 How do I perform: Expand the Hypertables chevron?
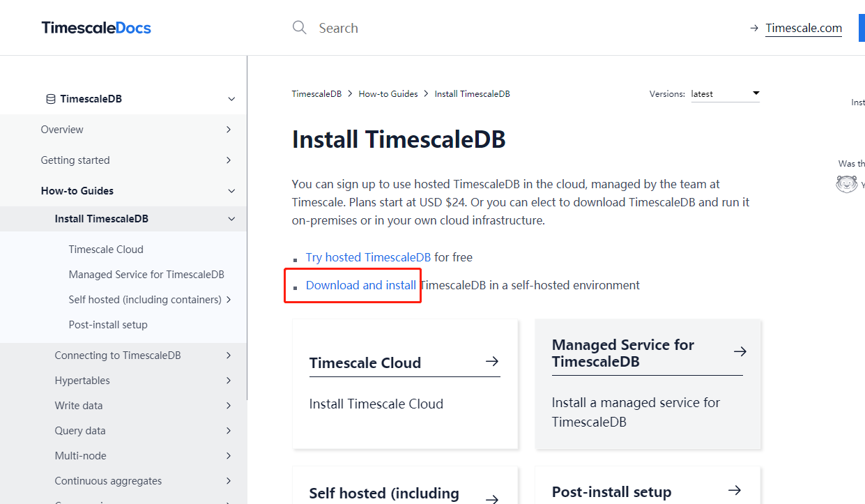pos(229,381)
